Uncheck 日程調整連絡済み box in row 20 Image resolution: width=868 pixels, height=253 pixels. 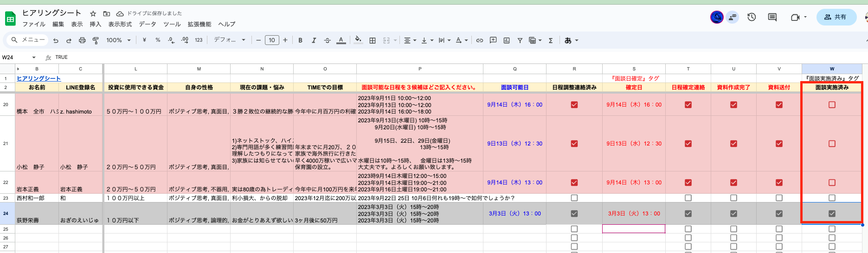click(x=574, y=105)
